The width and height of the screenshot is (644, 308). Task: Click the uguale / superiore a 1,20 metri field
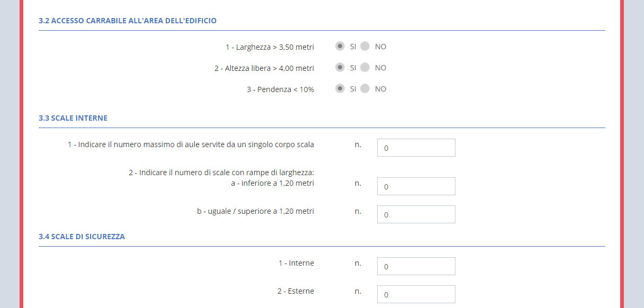pyautogui.click(x=416, y=214)
